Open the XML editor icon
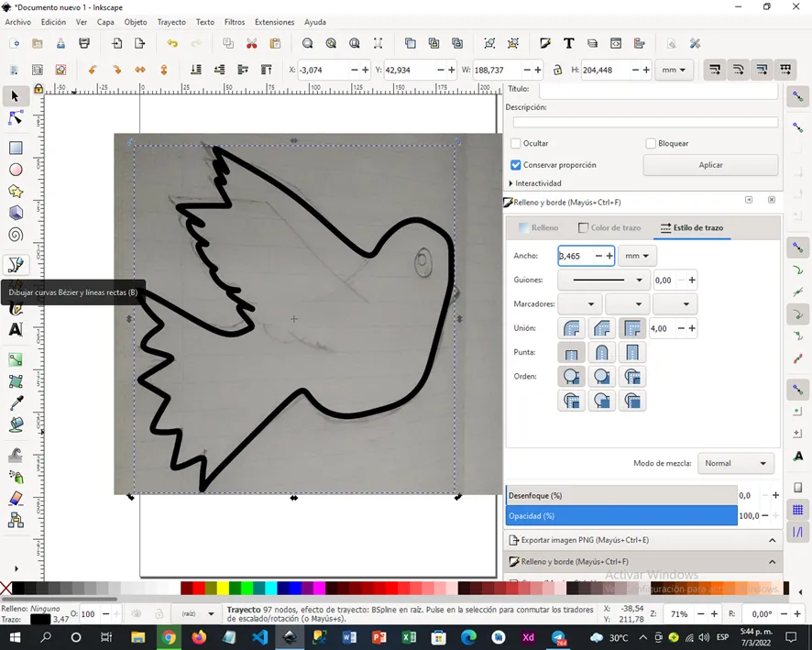 tap(616, 43)
